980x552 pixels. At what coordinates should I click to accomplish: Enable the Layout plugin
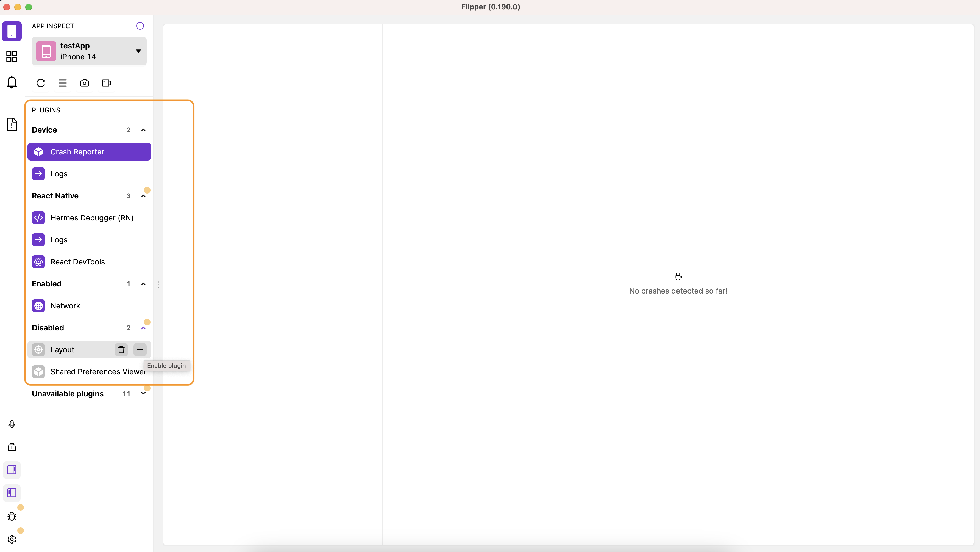[140, 349]
